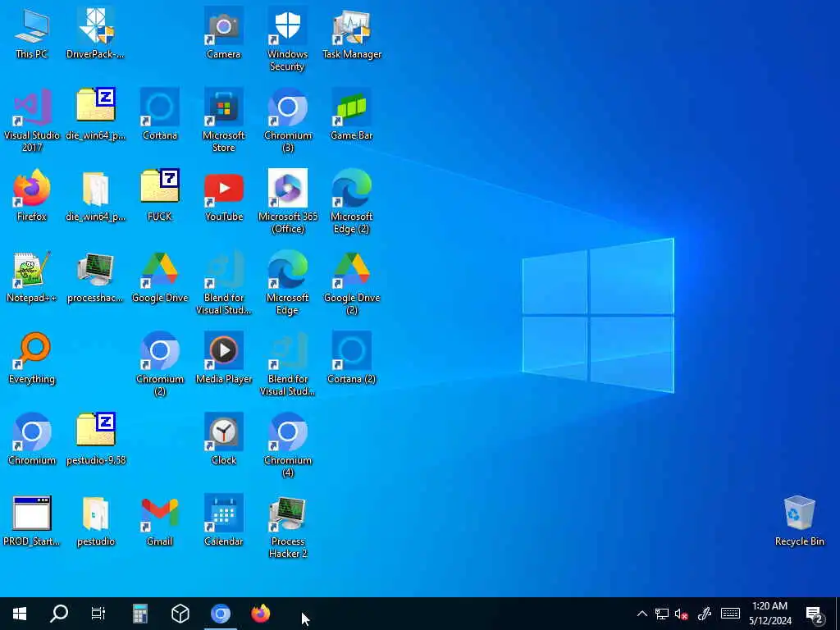Launch Calculator from the taskbar
Screen dimensions: 840x630
pyautogui.click(x=139, y=614)
